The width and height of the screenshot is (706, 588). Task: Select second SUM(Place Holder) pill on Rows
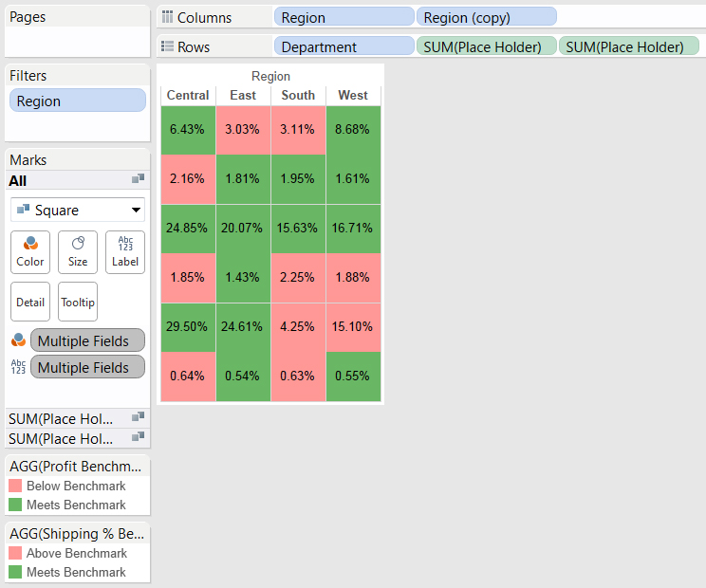tap(628, 46)
